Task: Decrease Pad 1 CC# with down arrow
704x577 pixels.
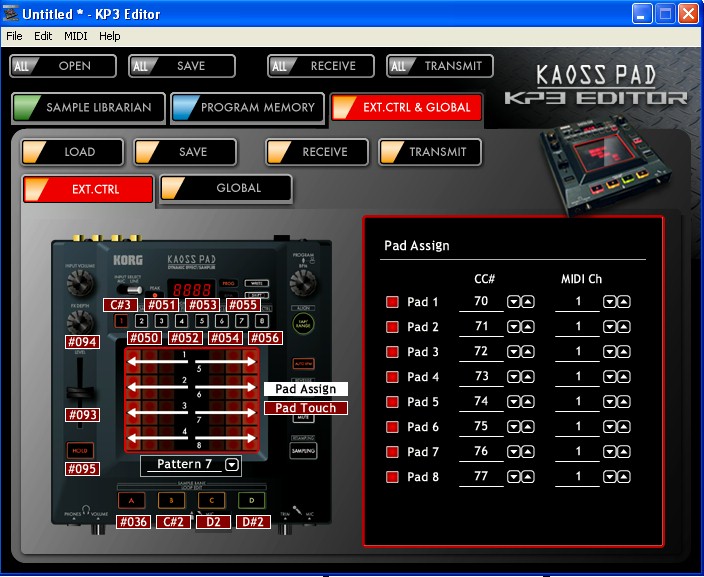Action: coord(513,302)
